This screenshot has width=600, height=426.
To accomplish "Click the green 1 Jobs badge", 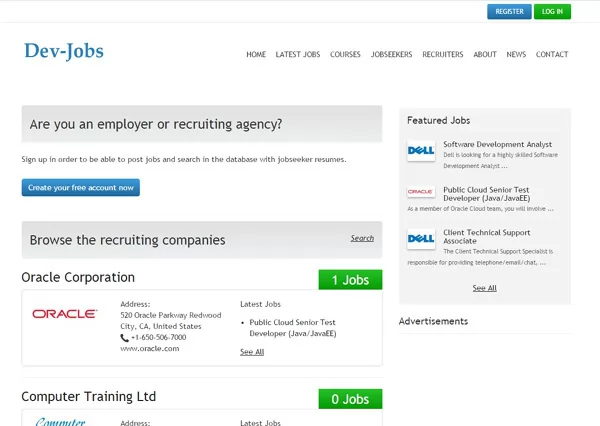I will (x=350, y=280).
